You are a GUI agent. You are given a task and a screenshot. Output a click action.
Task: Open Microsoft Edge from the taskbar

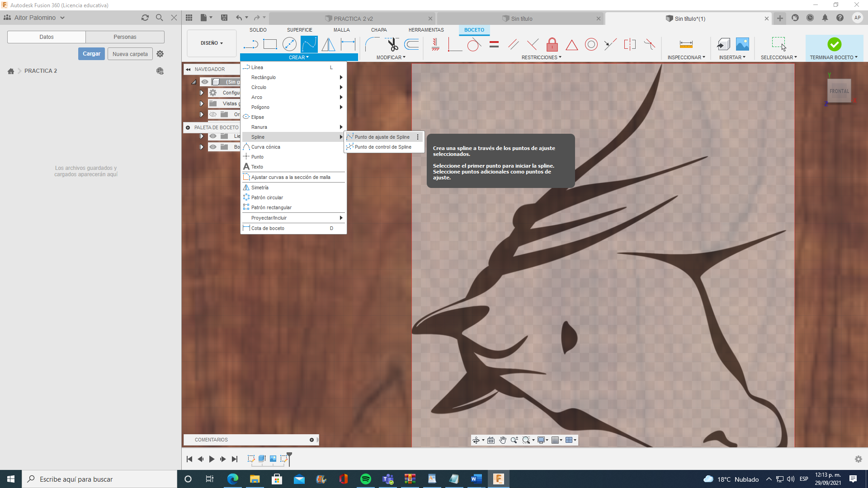[x=233, y=479]
